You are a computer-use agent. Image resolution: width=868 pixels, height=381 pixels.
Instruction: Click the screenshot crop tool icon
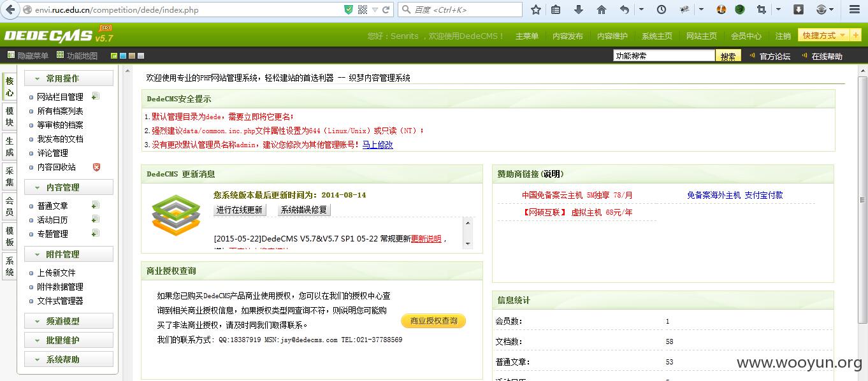[x=761, y=10]
